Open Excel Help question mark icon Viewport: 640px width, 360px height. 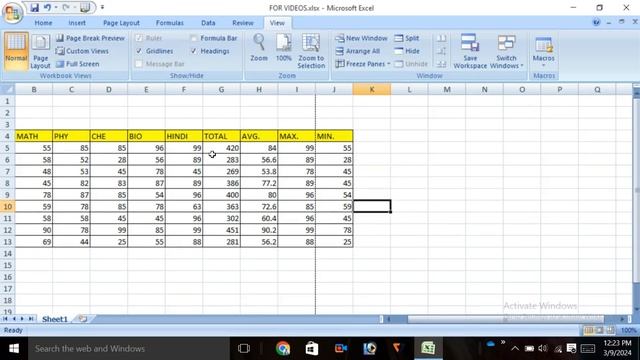pos(596,22)
